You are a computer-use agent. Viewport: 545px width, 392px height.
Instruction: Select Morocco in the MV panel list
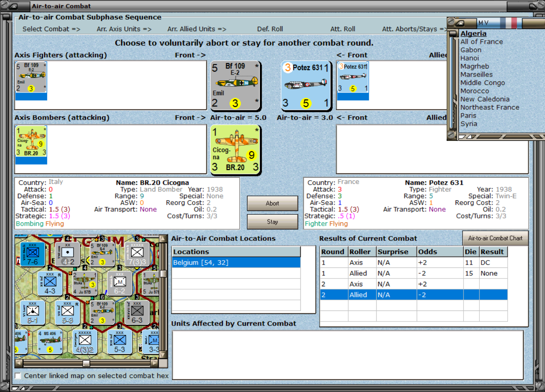pos(475,91)
